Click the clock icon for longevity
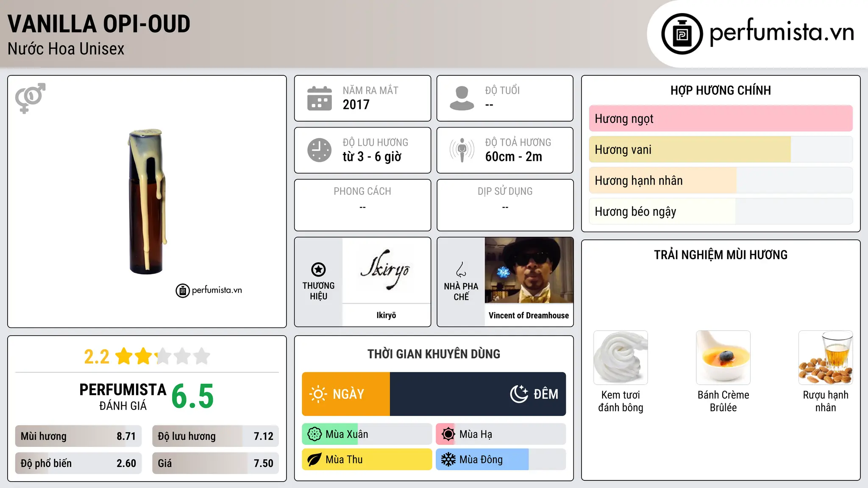The height and width of the screenshot is (488, 868). tap(320, 150)
